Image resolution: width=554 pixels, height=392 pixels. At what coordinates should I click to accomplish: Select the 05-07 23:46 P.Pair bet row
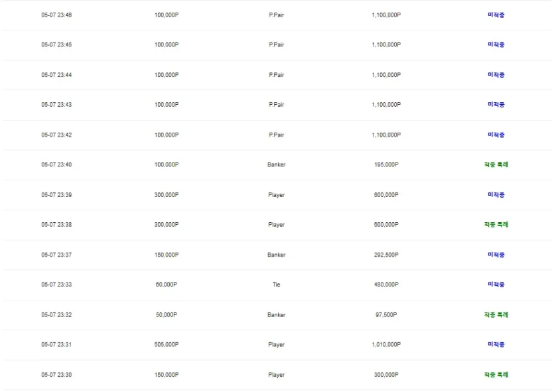pyautogui.click(x=277, y=15)
